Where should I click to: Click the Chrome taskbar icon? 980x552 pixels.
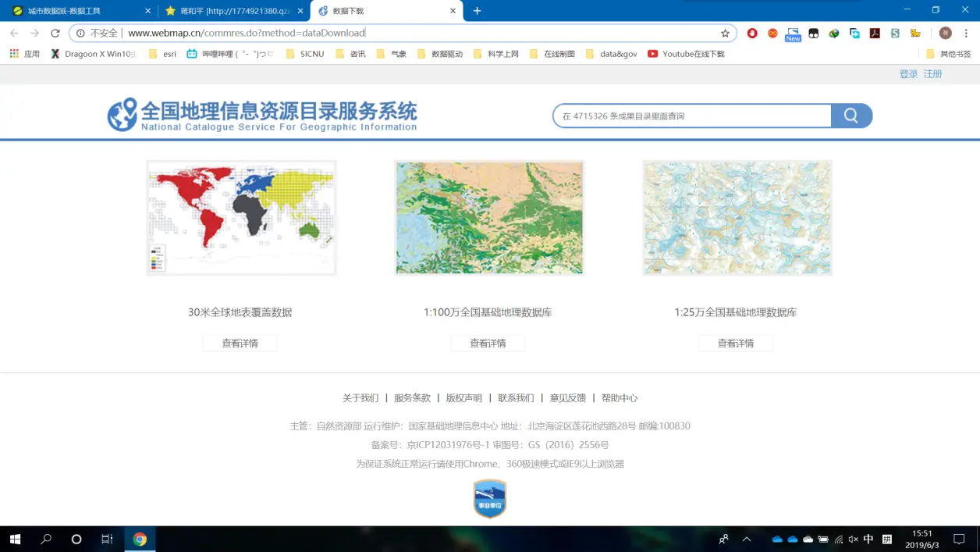pyautogui.click(x=140, y=539)
